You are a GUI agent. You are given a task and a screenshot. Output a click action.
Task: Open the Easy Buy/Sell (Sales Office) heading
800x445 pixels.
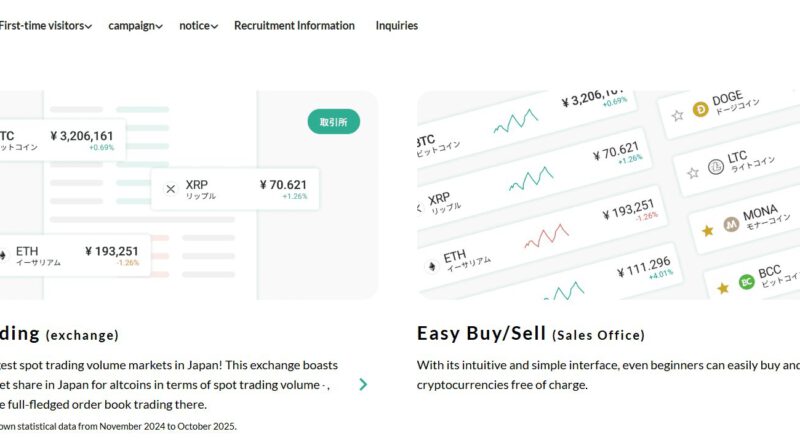530,334
